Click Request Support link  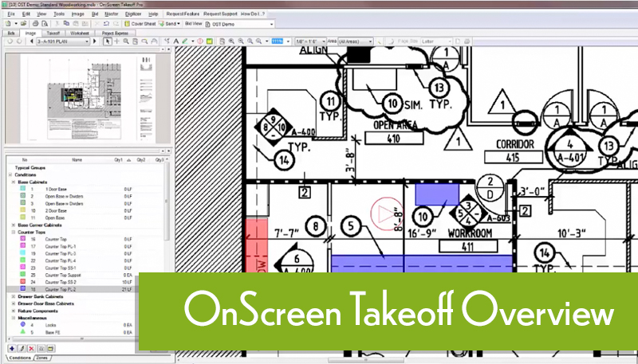(220, 14)
